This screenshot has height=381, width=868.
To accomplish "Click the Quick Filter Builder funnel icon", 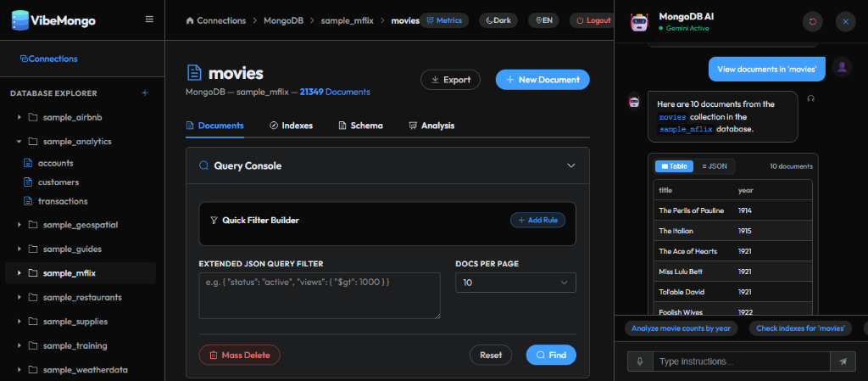I will tap(214, 221).
